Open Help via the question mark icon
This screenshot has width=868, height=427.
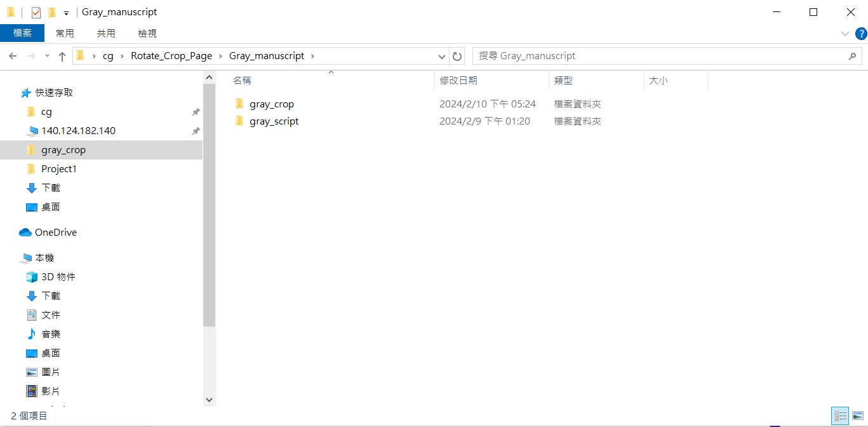click(x=861, y=34)
